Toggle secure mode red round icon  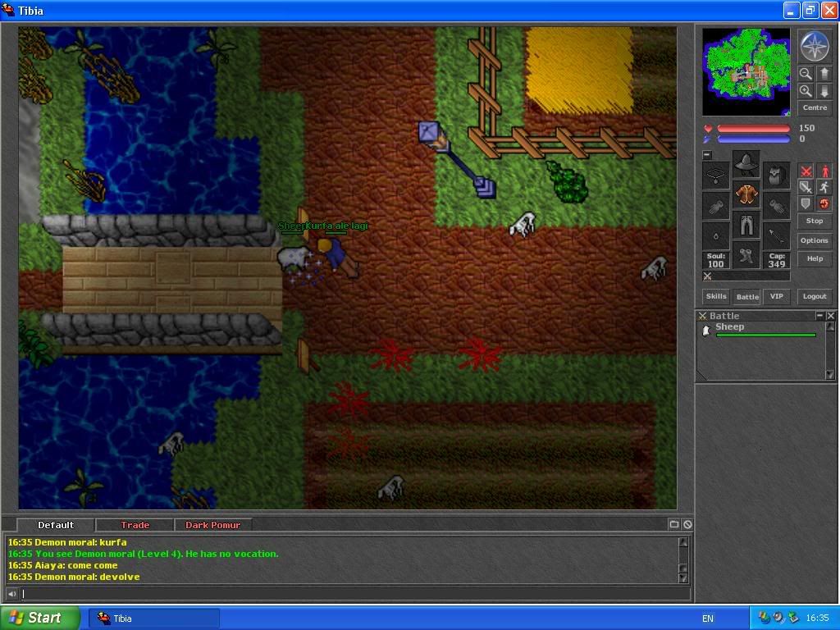[824, 203]
